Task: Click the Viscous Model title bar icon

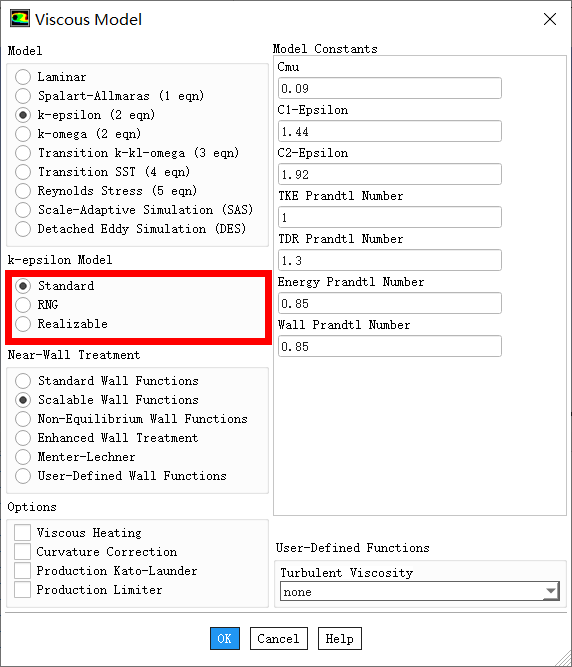Action: (20, 19)
